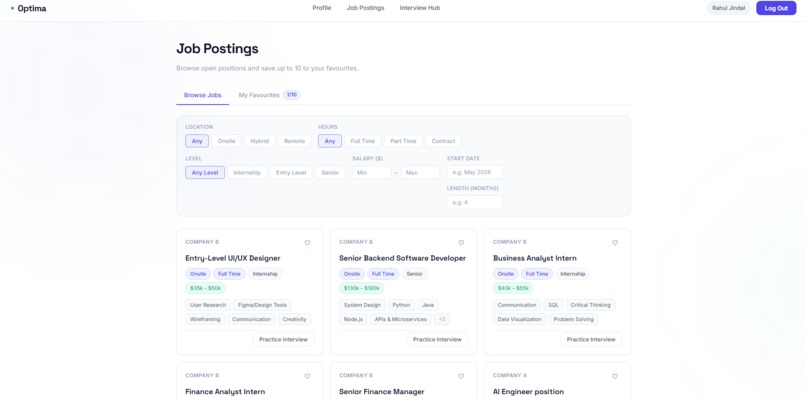Open Business Analyst Intern job title
Screen dimensions: 806x398
click(x=535, y=258)
